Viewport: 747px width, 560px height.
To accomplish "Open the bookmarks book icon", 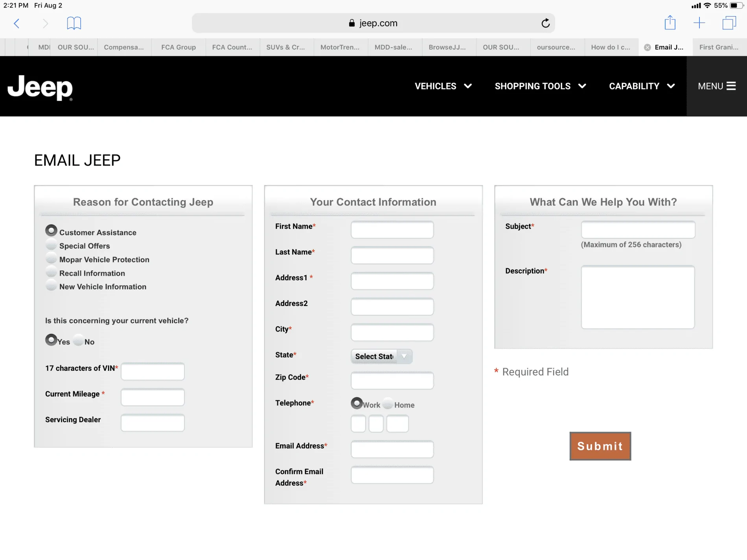I will click(x=74, y=23).
